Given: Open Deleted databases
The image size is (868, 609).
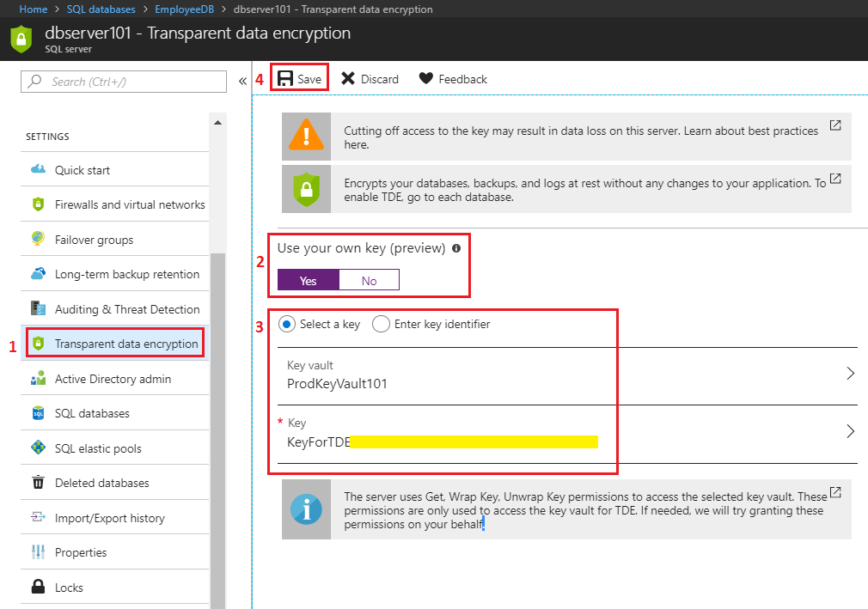Looking at the screenshot, I should [114, 483].
